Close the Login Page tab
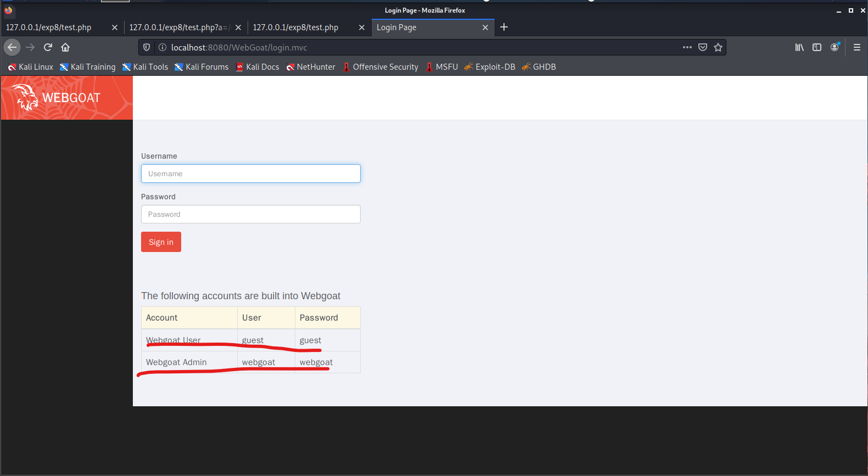Viewport: 868px width, 476px height. (x=485, y=27)
